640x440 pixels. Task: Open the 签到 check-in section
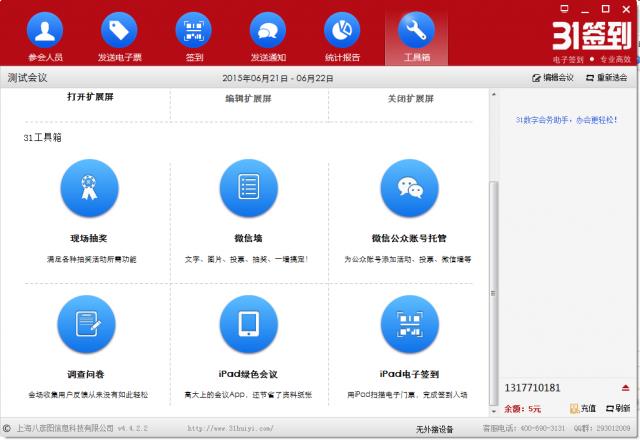[x=193, y=37]
